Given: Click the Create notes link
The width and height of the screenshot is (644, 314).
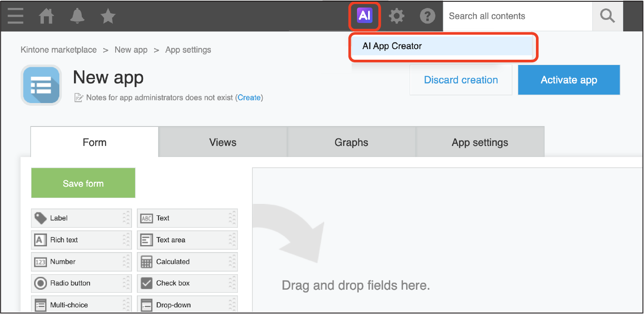Looking at the screenshot, I should 249,98.
